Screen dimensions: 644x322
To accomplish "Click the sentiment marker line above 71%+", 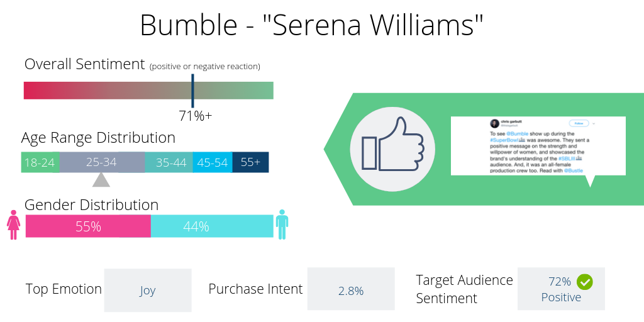I will coord(192,91).
